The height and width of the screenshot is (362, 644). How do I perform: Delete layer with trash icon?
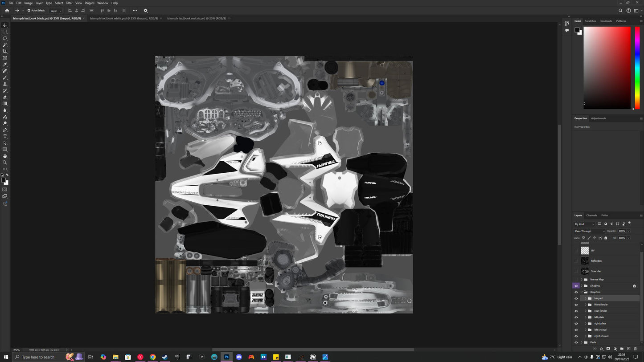(635, 349)
